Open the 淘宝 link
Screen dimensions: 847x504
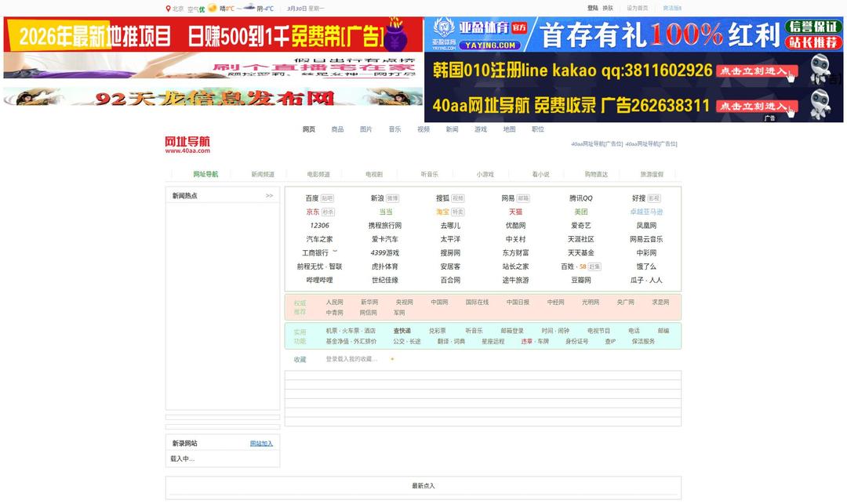444,212
